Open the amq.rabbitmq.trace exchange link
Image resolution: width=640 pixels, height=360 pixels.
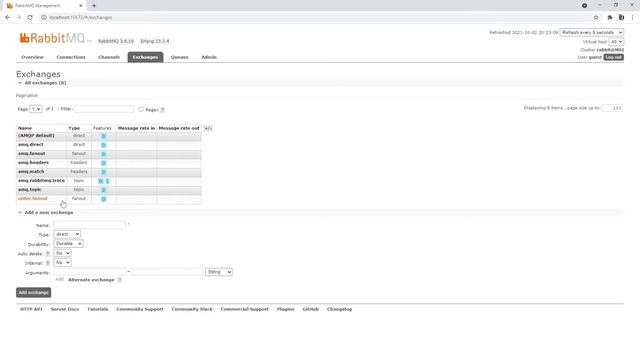pos(41,180)
